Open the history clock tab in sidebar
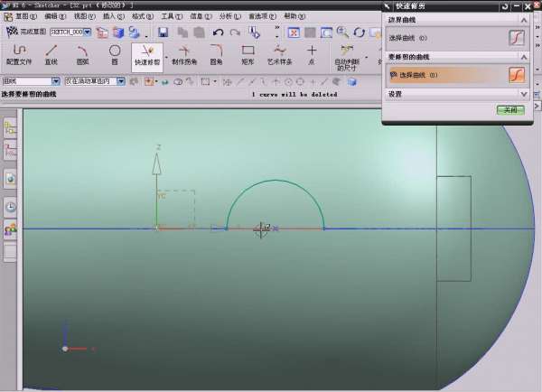Screen dimensions: 542x392 click(11, 206)
